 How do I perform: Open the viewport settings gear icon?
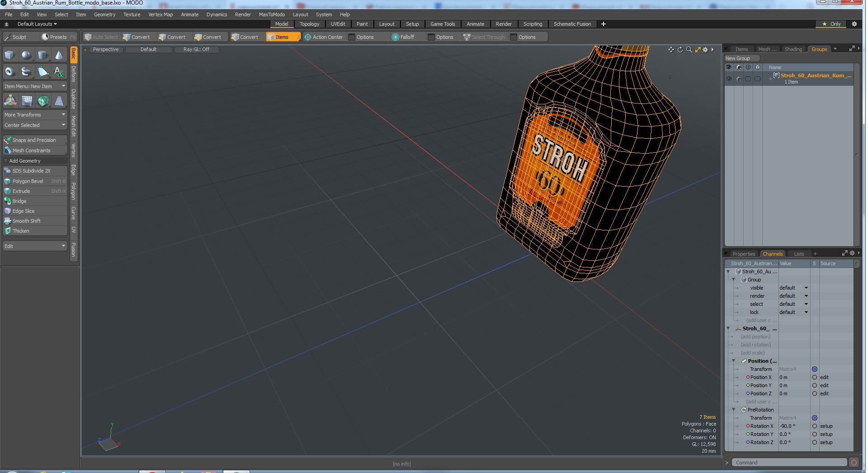(x=705, y=50)
